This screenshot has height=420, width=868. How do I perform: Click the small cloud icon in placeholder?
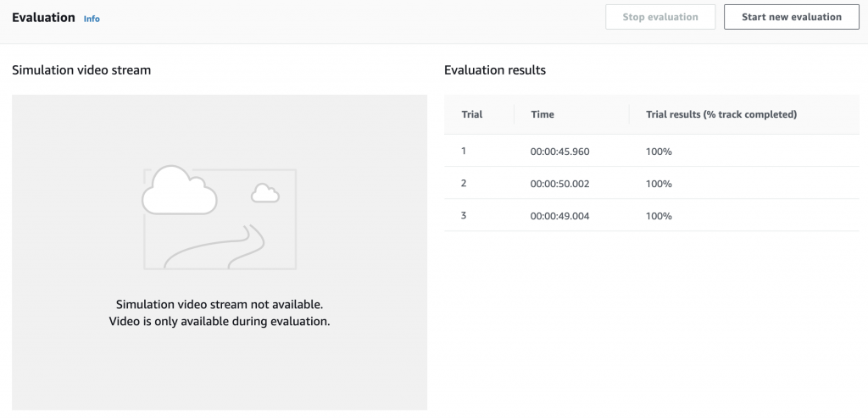[x=265, y=193]
